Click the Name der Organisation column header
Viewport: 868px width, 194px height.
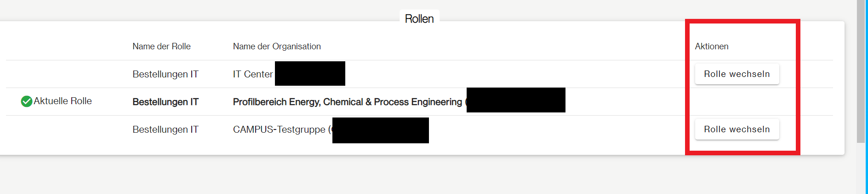tap(277, 47)
